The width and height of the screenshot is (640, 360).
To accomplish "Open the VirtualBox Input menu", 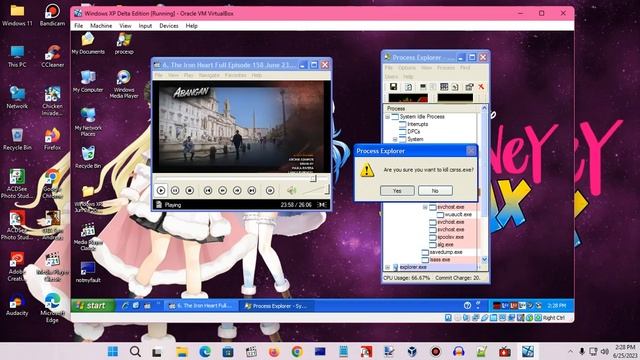I will tap(145, 26).
